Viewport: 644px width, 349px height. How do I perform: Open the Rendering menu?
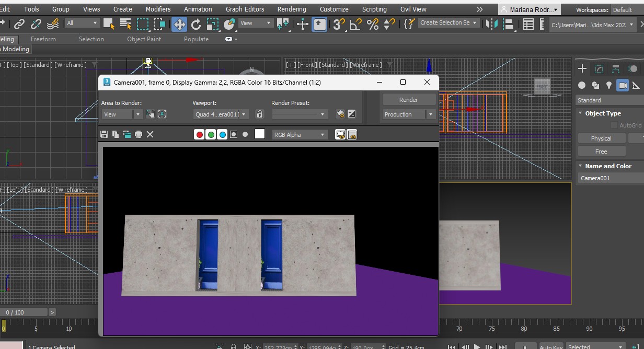click(292, 9)
